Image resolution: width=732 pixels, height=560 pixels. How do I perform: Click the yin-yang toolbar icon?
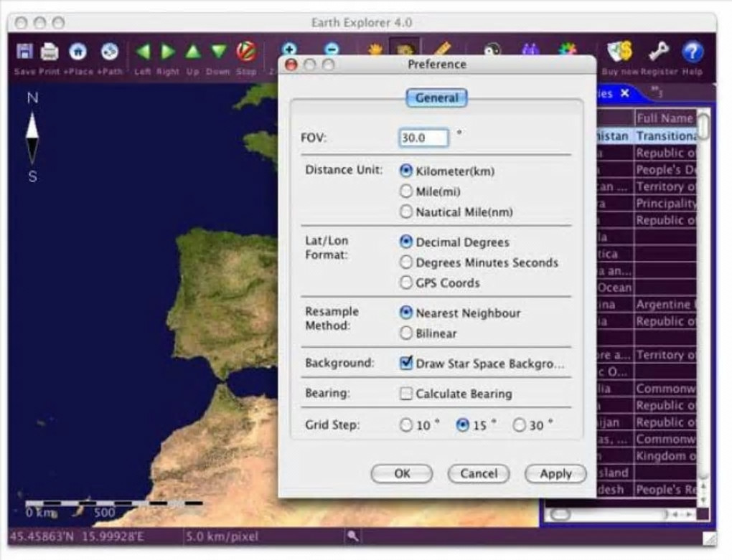pos(492,49)
